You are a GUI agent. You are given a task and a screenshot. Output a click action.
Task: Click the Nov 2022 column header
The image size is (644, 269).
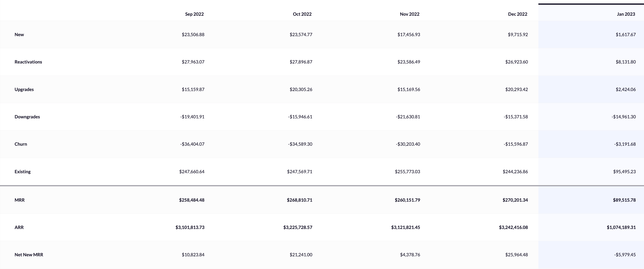coord(410,14)
